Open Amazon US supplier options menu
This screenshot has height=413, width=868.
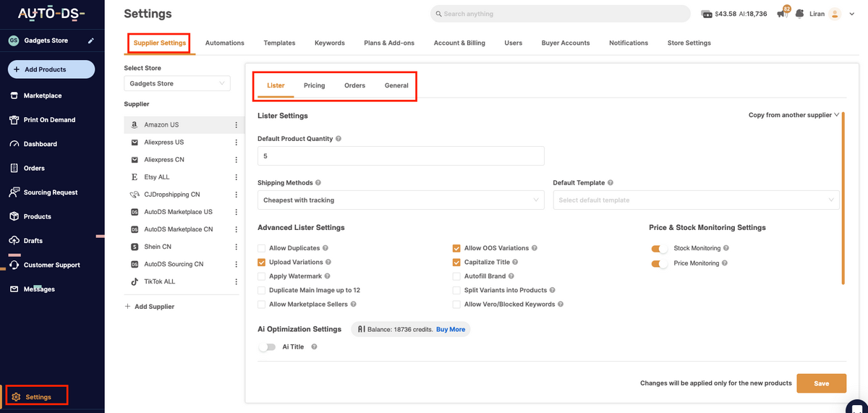pyautogui.click(x=236, y=125)
